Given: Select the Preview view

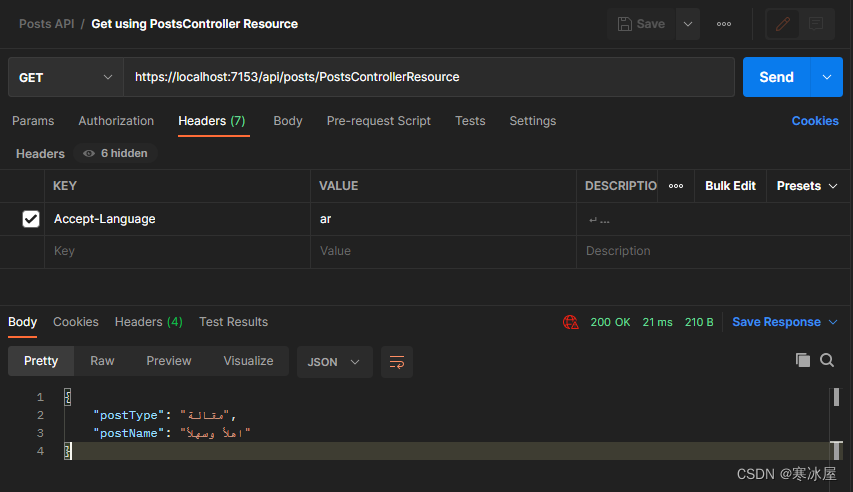Looking at the screenshot, I should tap(169, 361).
